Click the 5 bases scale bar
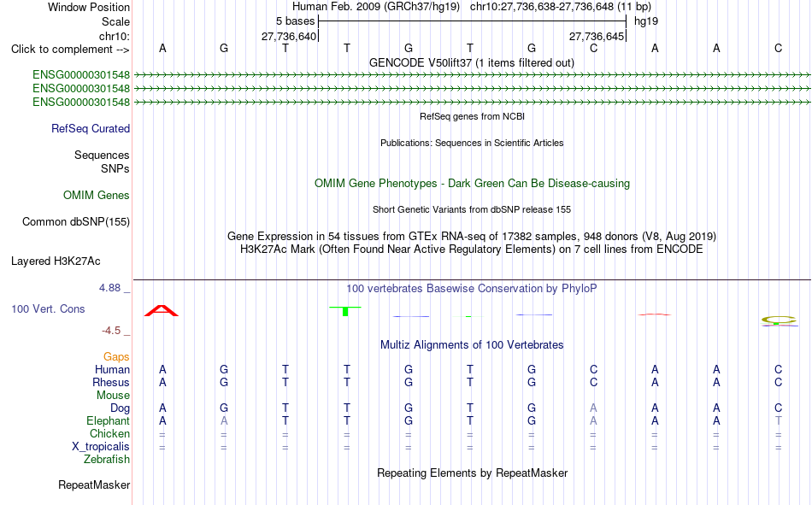 click(473, 21)
